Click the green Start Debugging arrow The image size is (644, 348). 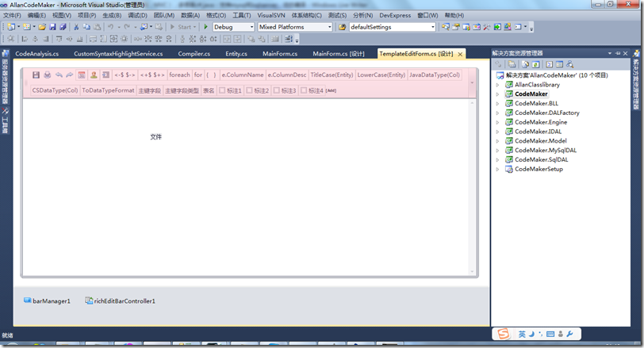click(x=205, y=27)
